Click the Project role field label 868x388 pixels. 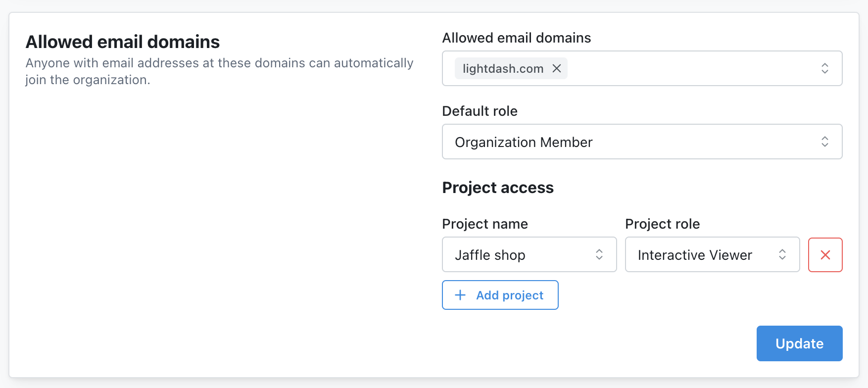pyautogui.click(x=662, y=224)
